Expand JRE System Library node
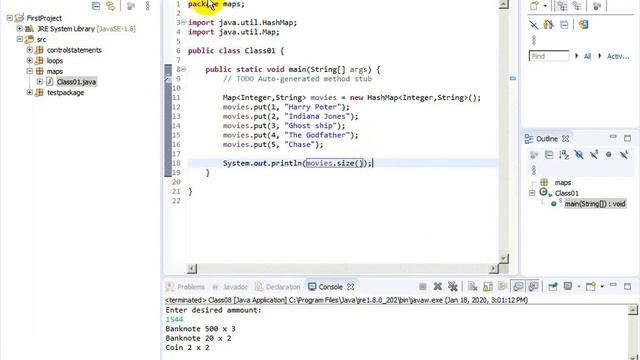This screenshot has width=640, height=360. [19, 29]
